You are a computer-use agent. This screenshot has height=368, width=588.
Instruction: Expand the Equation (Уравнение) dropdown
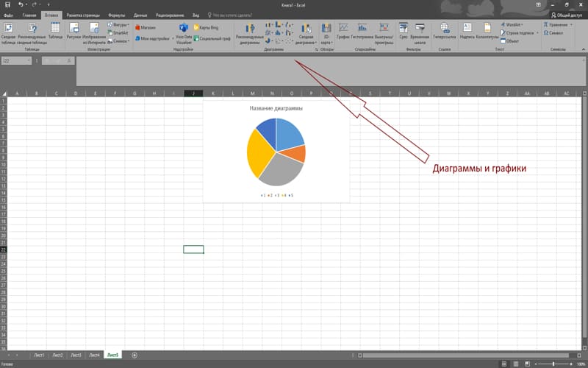click(x=558, y=25)
